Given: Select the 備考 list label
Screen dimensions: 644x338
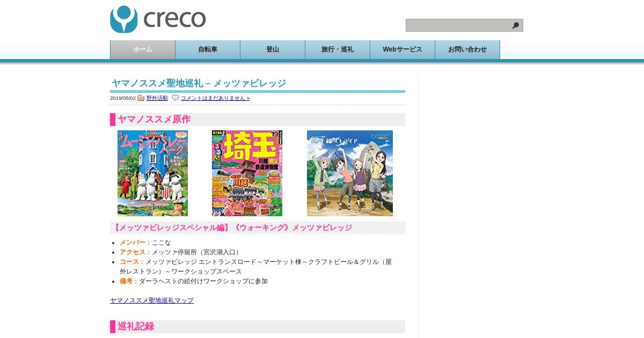Looking at the screenshot, I should (x=126, y=281).
